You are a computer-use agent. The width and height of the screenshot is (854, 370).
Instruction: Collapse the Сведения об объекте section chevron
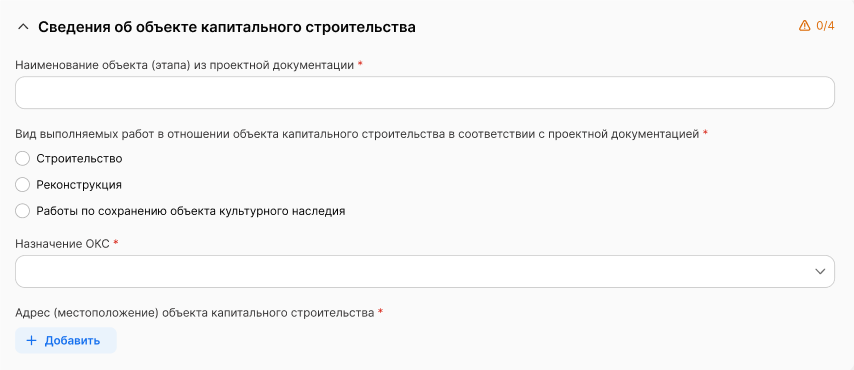23,27
